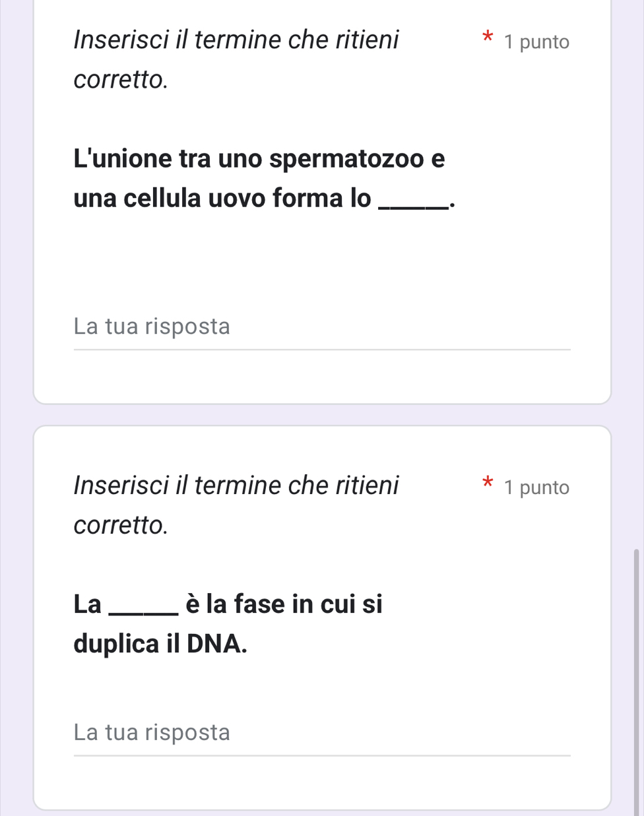Focus the answer field under the DNA question

coord(321,732)
